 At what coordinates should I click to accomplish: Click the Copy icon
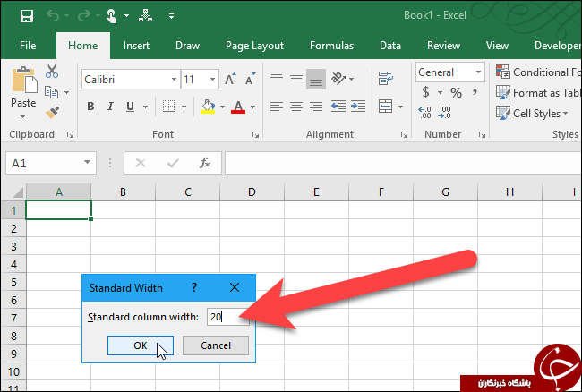[51, 92]
